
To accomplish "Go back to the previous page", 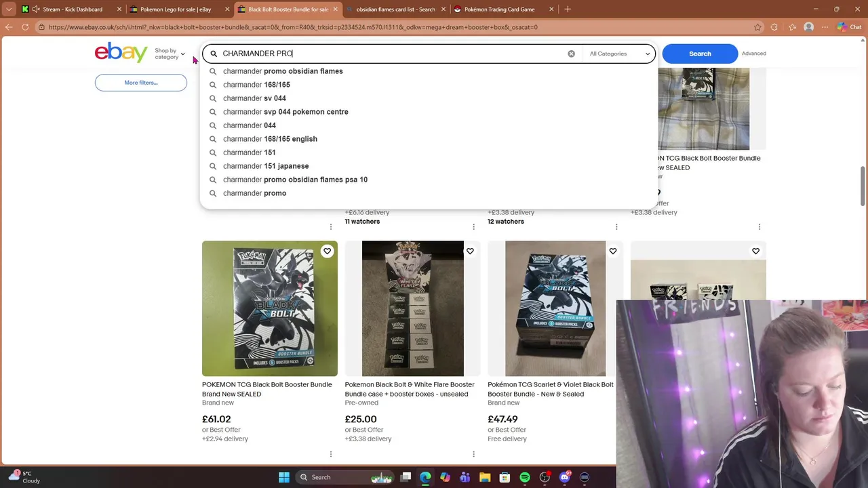I will click(9, 27).
